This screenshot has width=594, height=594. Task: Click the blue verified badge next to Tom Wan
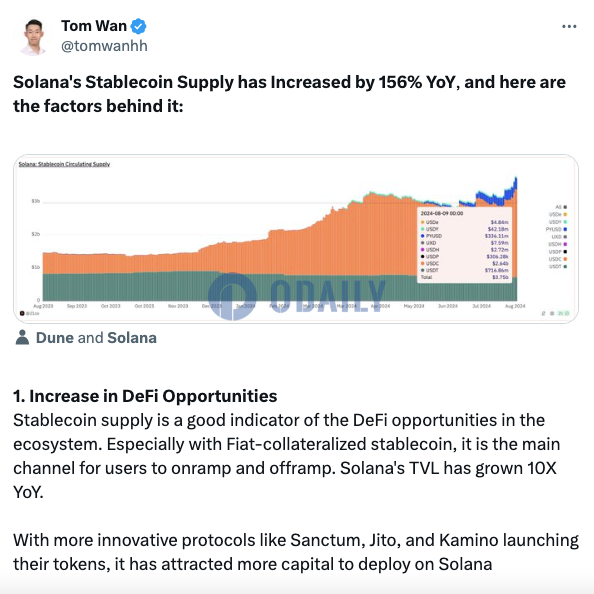(x=138, y=26)
